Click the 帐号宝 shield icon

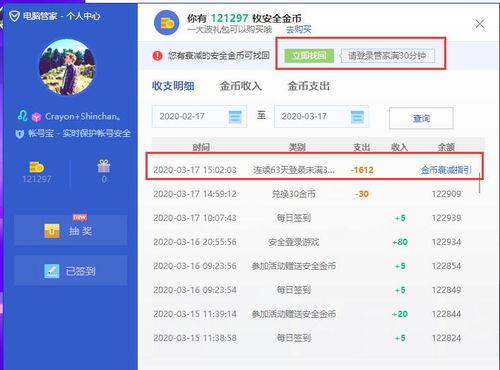pyautogui.click(x=20, y=134)
